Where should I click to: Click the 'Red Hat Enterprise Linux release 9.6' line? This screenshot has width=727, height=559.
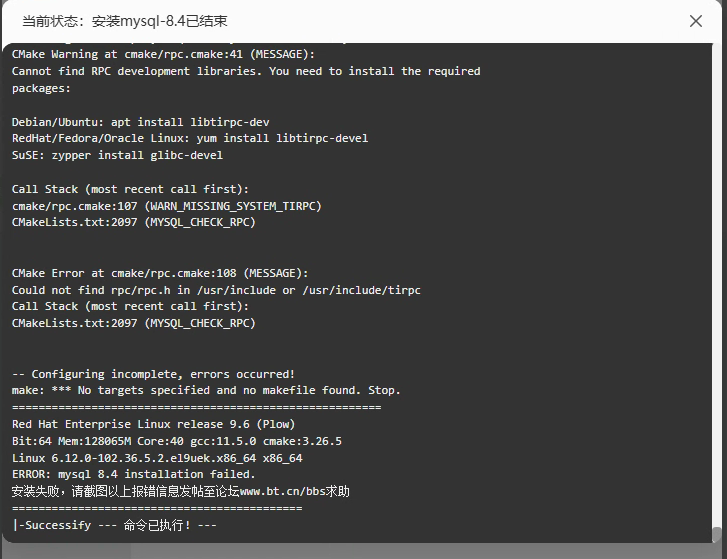153,424
